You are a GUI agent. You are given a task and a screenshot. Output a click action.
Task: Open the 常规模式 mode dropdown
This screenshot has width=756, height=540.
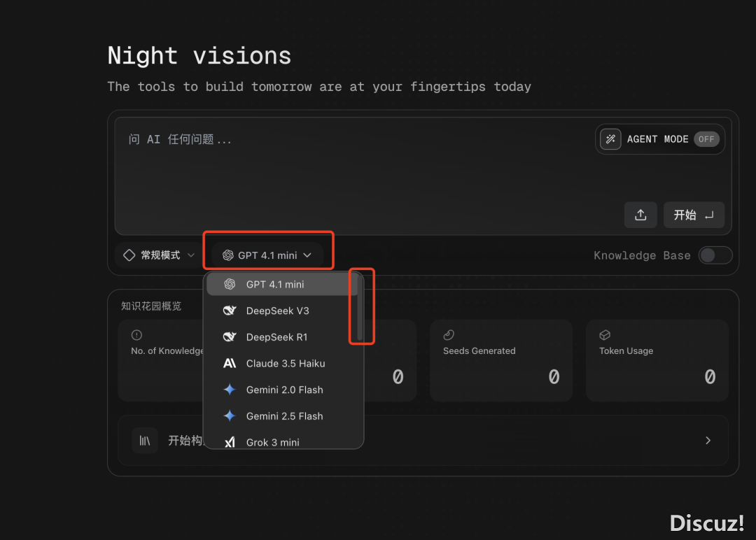[x=159, y=255]
